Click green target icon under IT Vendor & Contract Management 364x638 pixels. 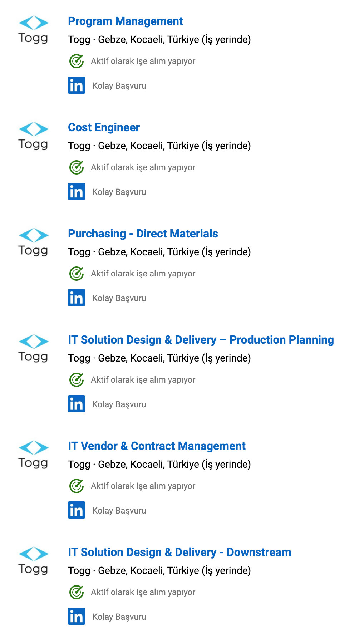click(x=77, y=486)
